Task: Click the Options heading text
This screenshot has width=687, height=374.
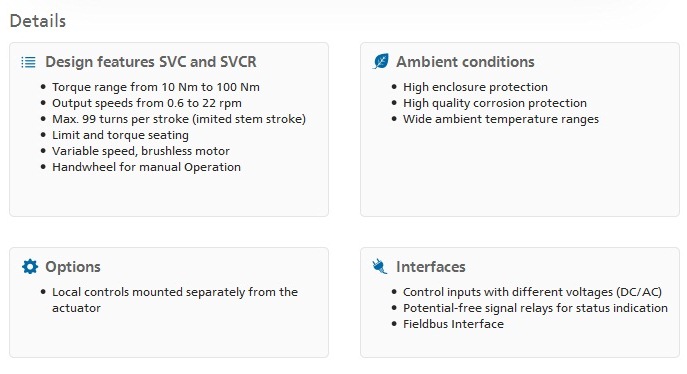Action: tap(73, 267)
